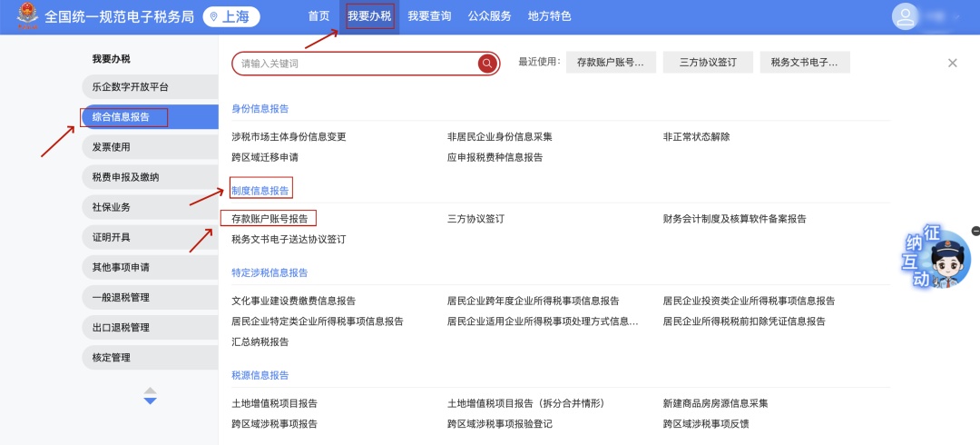
Task: Open 应申报税费种信息报告
Action: coord(495,157)
